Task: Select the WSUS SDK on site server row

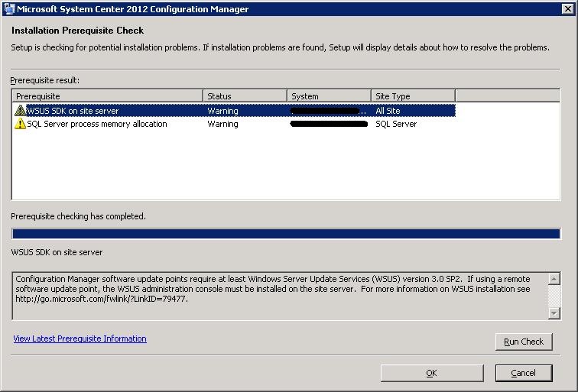Action: [x=234, y=111]
